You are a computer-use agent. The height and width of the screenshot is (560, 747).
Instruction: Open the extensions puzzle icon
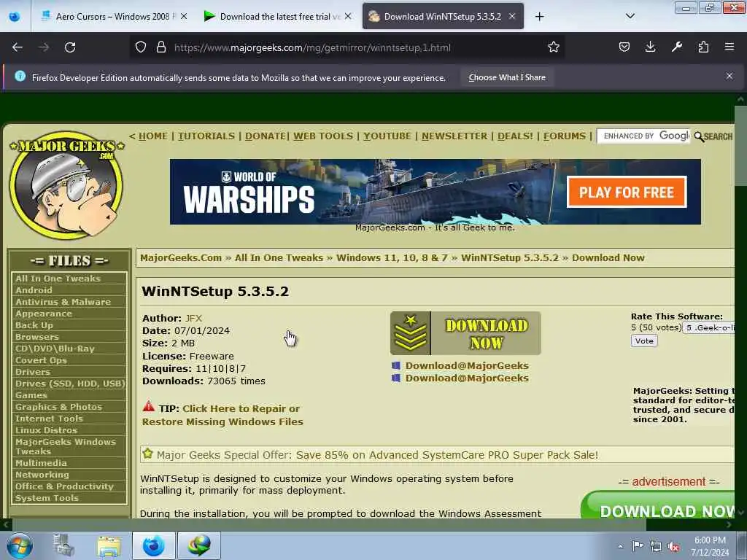coord(703,47)
